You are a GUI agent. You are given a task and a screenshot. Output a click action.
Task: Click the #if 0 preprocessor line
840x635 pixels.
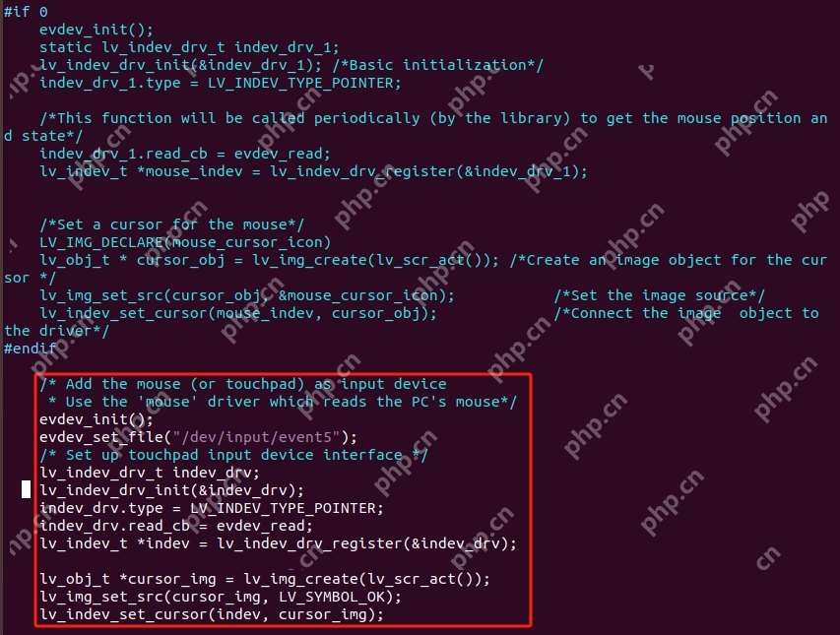tap(26, 12)
